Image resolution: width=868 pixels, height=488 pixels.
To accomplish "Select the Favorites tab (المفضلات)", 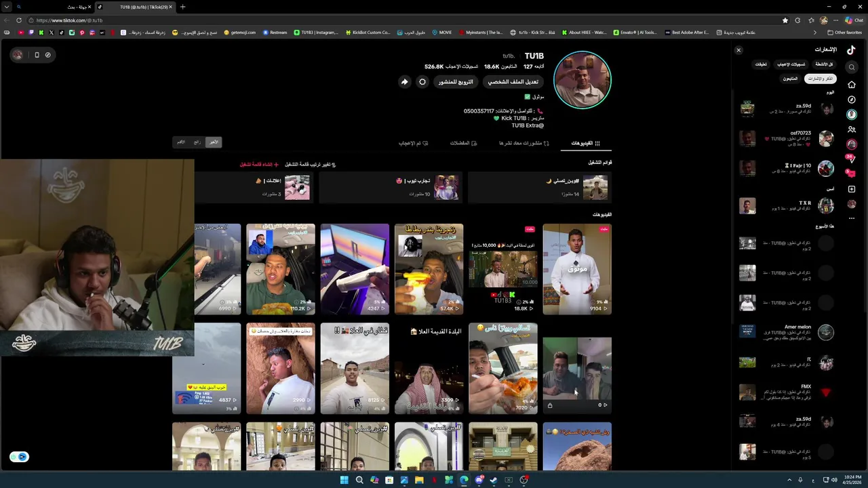I will tap(464, 143).
